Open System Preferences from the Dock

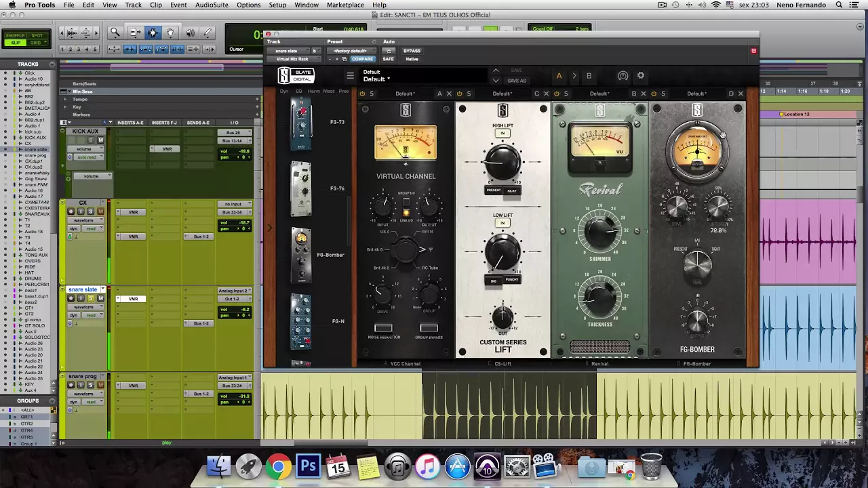[x=517, y=467]
